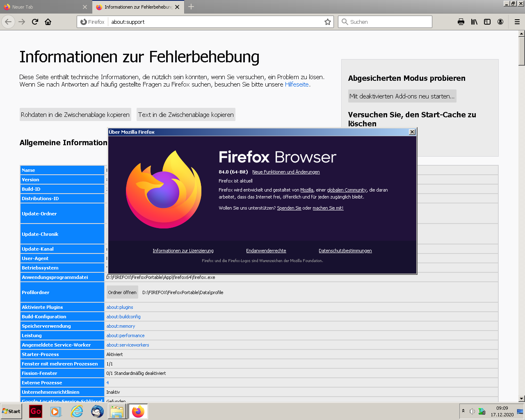Viewport: 525px width, 420px height.
Task: Open the about:buildconfig link
Action: [x=123, y=317]
